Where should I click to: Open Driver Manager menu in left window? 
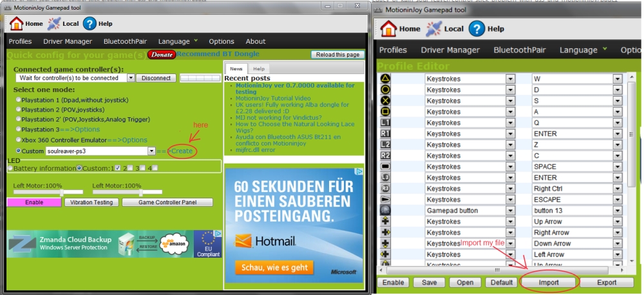[68, 41]
